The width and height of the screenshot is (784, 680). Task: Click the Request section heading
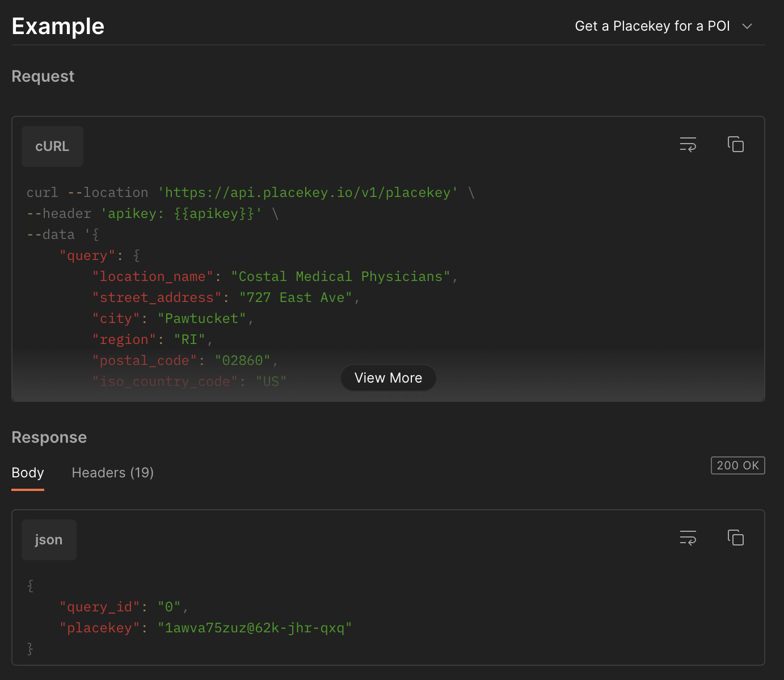pos(43,77)
